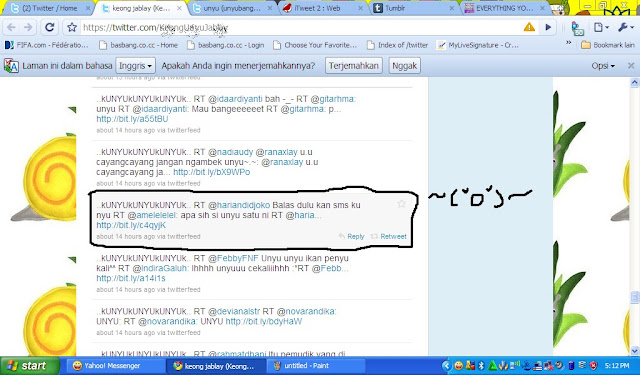
Task: Switch to the Tumblr tab
Action: (414, 8)
